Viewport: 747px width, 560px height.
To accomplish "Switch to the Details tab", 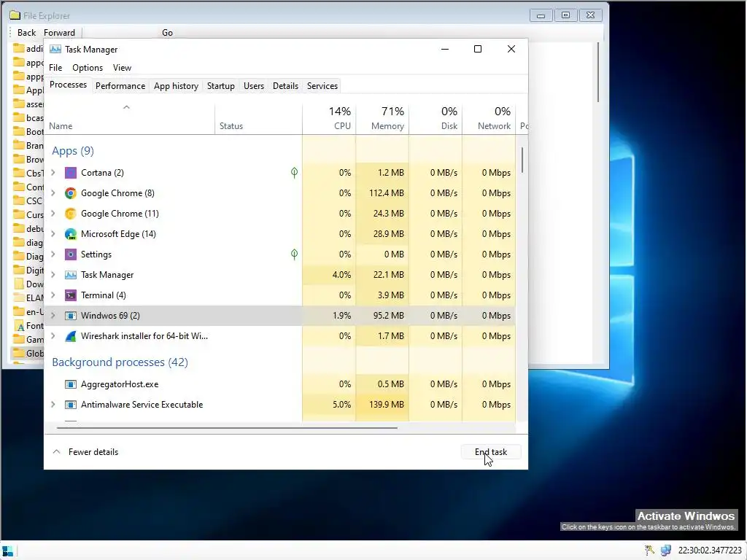I will [x=285, y=86].
